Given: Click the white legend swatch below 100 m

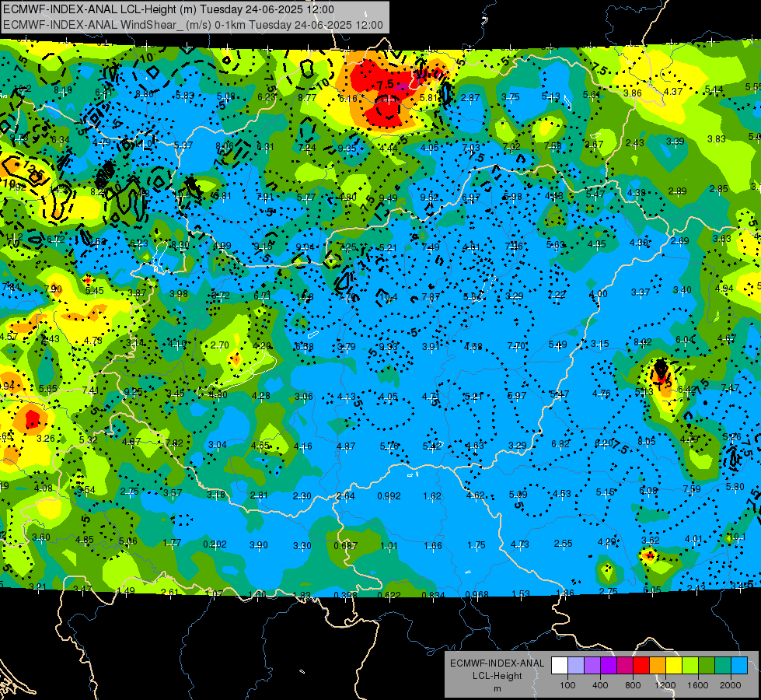Looking at the screenshot, I should tap(559, 666).
